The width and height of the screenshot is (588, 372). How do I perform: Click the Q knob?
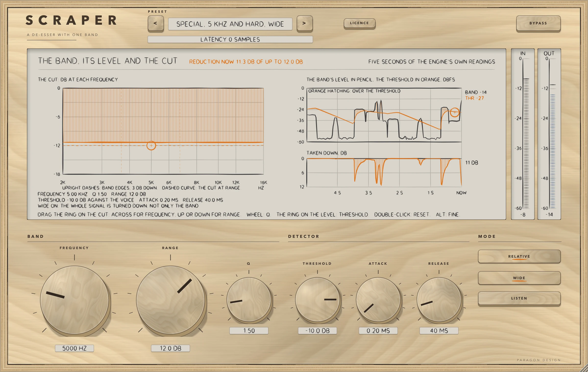pos(249,299)
